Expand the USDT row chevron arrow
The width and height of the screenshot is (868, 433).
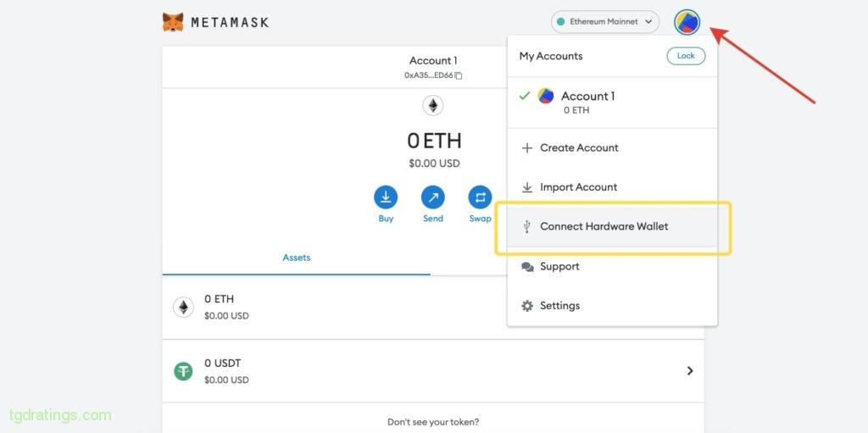point(690,370)
